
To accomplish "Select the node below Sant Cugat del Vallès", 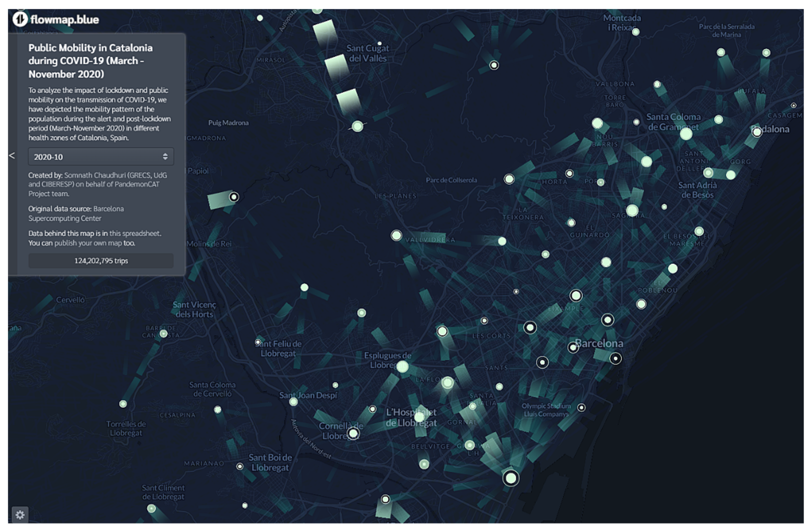I will point(357,126).
